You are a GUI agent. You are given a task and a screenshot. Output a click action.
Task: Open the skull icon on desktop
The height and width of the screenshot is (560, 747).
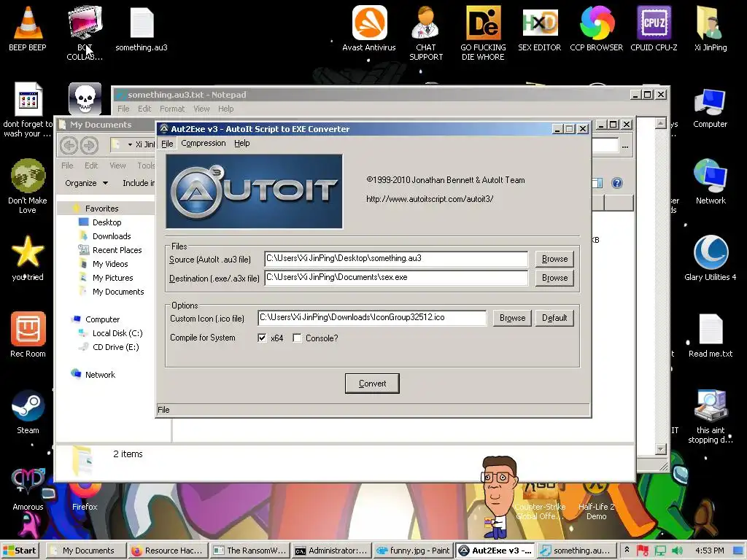point(85,98)
